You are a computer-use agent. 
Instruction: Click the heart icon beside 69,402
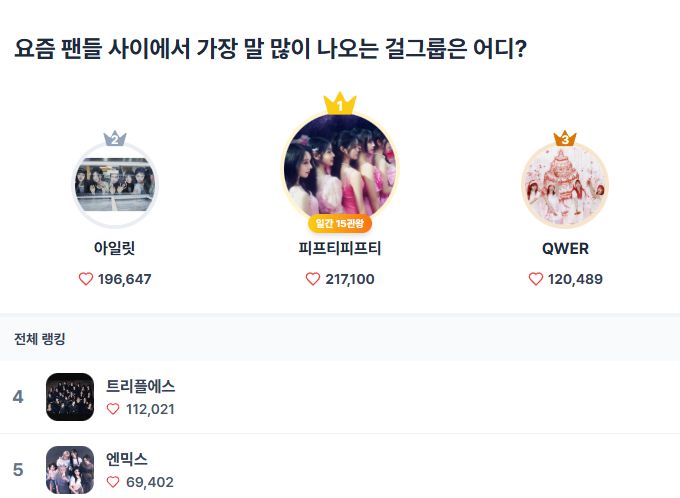(113, 482)
